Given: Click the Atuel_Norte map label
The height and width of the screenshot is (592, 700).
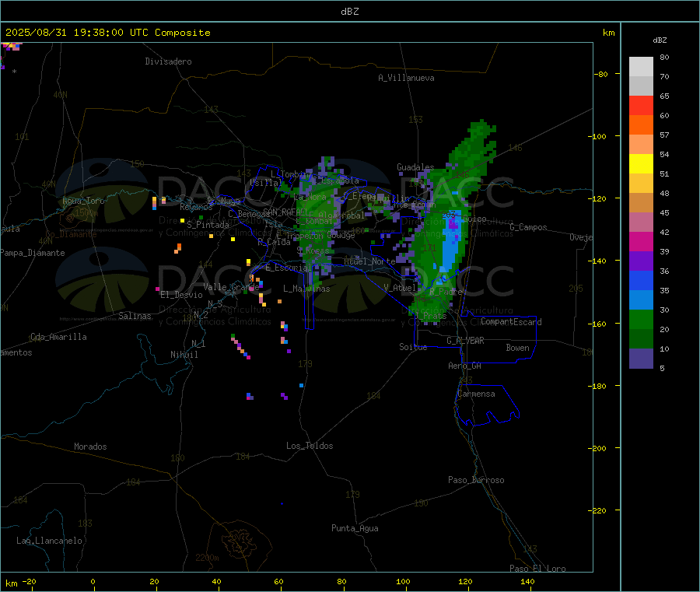Looking at the screenshot, I should [369, 261].
